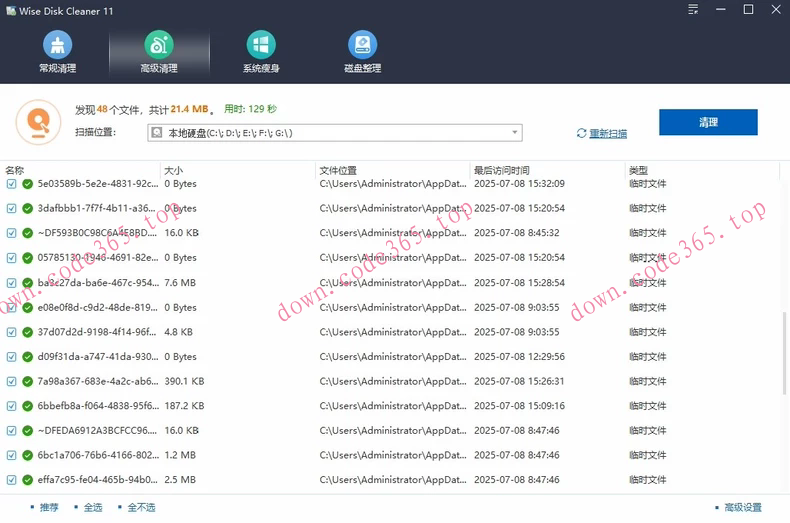Click the 全选 select all link
790x523 pixels.
pyautogui.click(x=93, y=507)
